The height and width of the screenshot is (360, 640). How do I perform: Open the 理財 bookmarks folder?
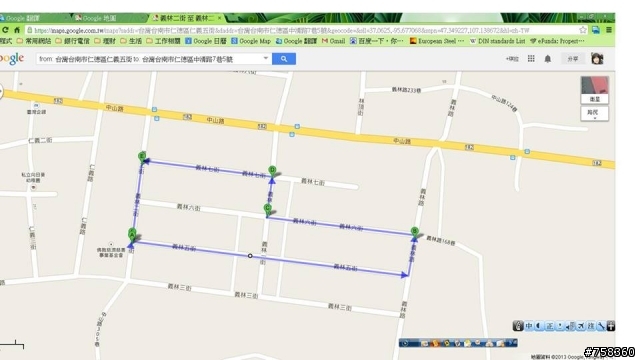(x=105, y=41)
